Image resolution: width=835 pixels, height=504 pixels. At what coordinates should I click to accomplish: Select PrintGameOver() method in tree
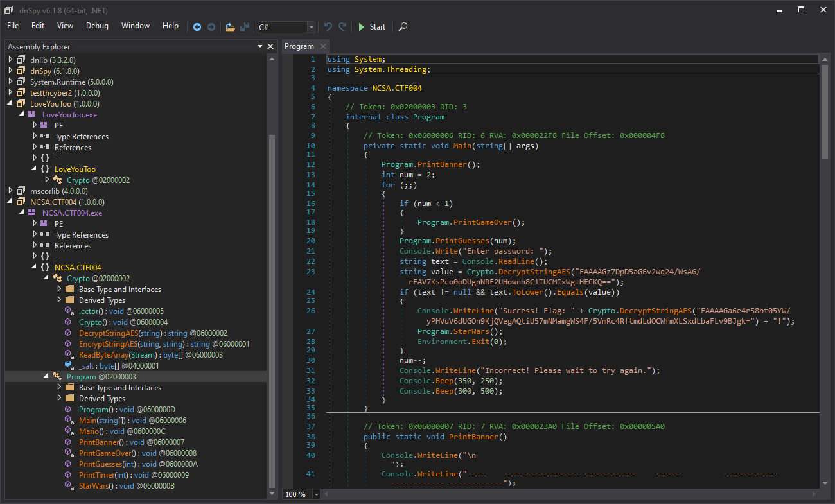[137, 453]
